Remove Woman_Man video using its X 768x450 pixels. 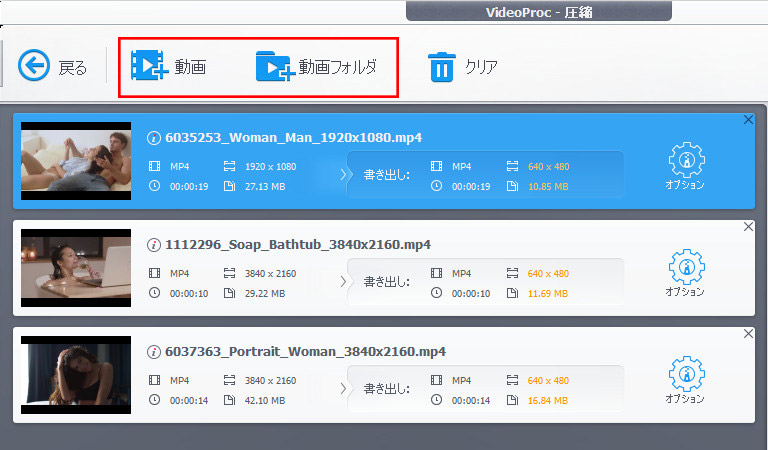pos(749,120)
